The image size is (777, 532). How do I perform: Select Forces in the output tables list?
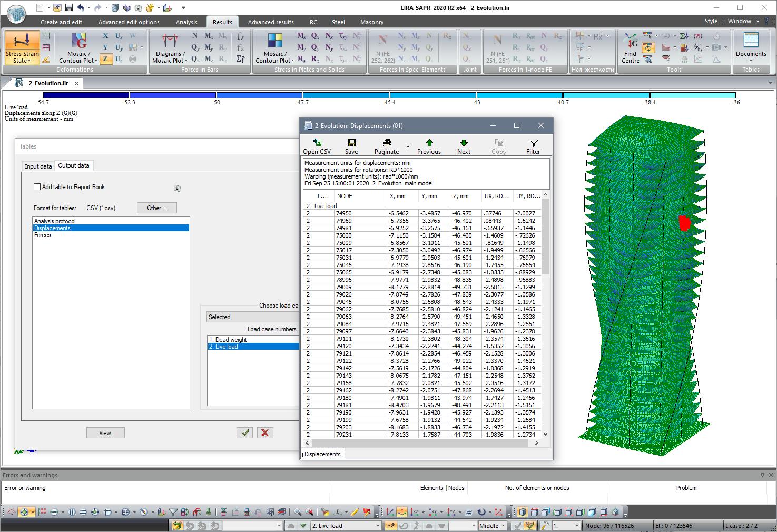[42, 235]
